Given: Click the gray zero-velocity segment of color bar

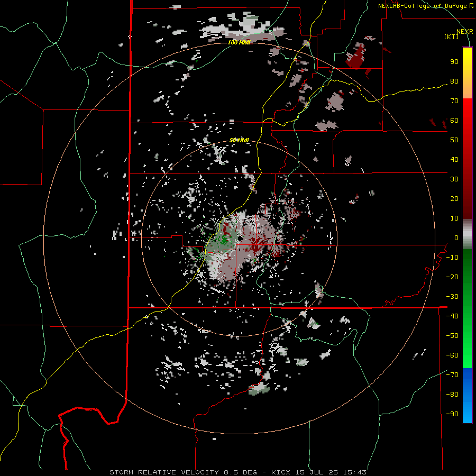Looking at the screenshot, I should [467, 234].
